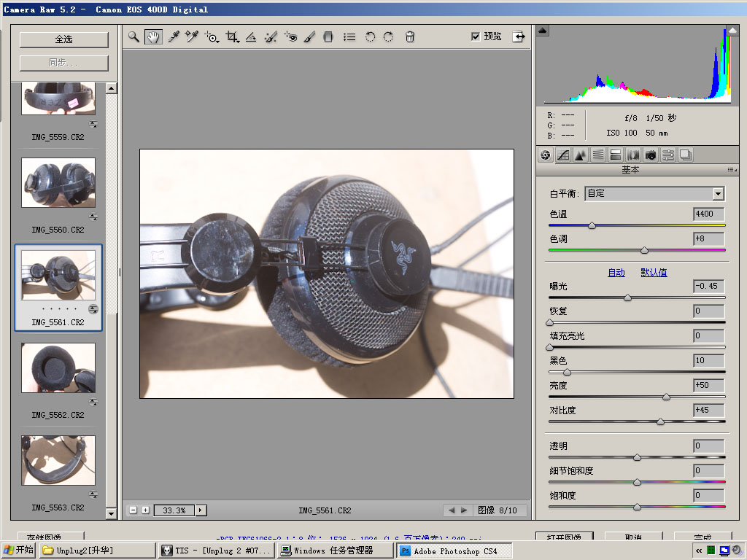Open the preferences dialog list icon
747x560 pixels.
tap(349, 36)
